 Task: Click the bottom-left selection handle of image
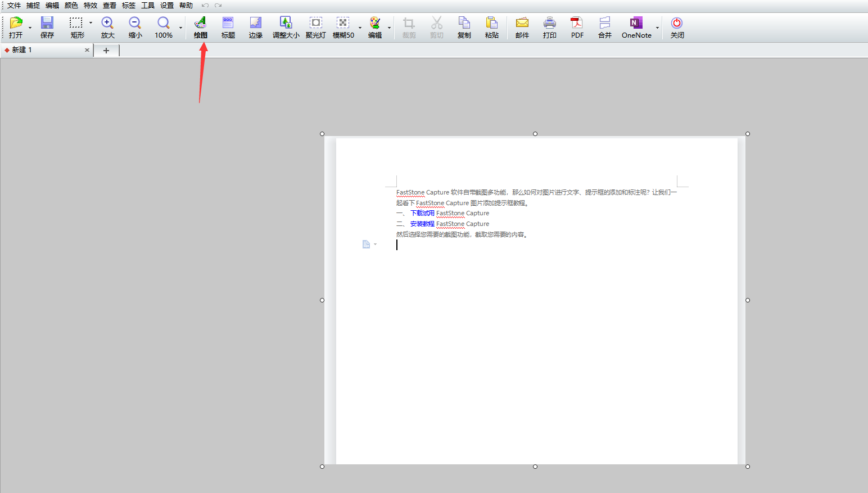click(x=322, y=467)
